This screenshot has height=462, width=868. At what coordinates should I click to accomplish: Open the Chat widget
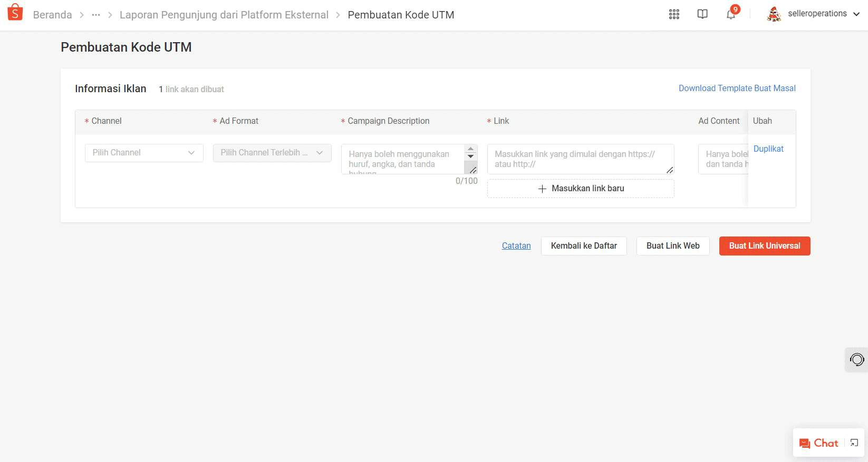[x=819, y=443]
